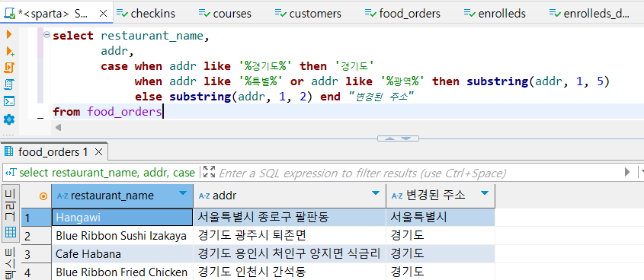Open the enrolleds_d... tab

(589, 14)
